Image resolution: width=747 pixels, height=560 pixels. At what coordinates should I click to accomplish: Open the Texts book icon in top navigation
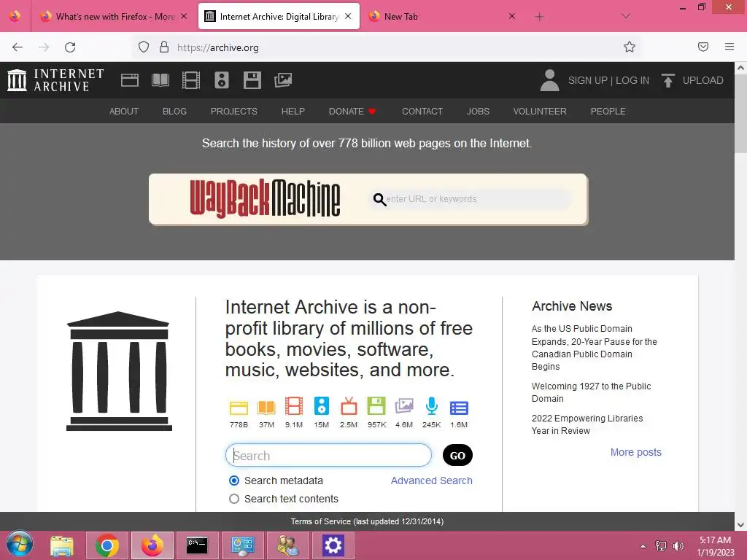160,80
